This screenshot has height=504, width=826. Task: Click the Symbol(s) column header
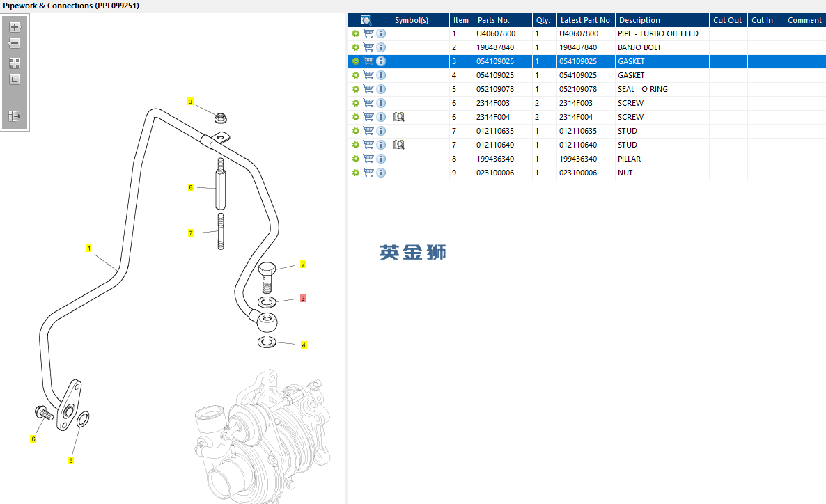(x=420, y=20)
